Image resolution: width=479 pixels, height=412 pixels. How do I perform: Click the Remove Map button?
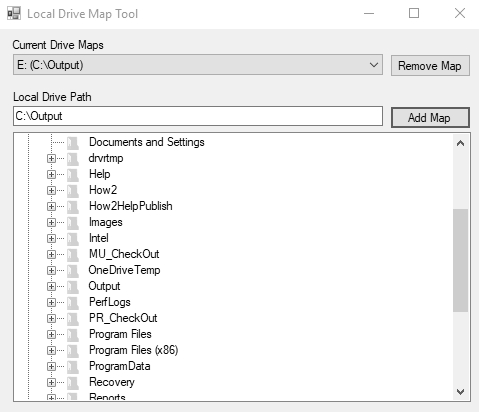[x=430, y=66]
